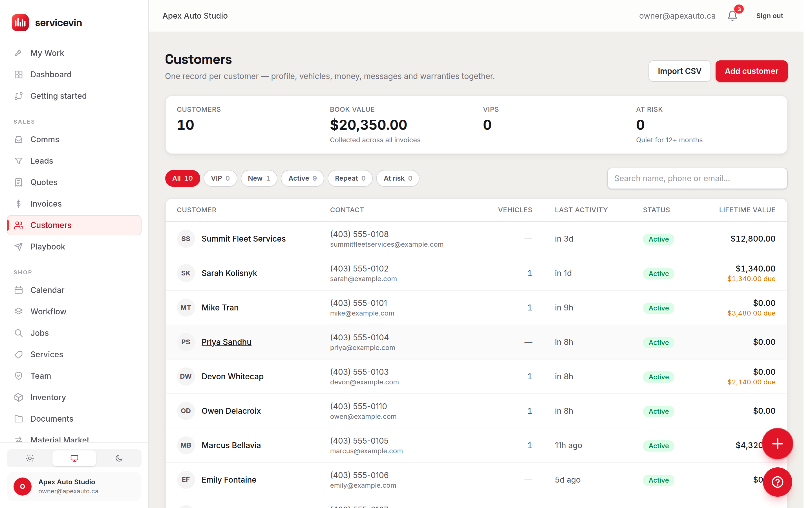The image size is (812, 508).
Task: Select the VIP filter chip
Action: click(x=220, y=178)
